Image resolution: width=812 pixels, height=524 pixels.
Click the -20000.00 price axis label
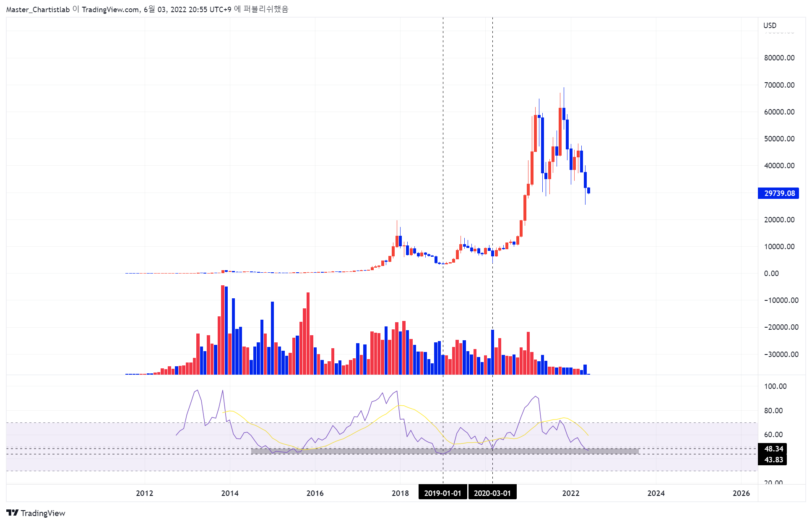click(781, 327)
